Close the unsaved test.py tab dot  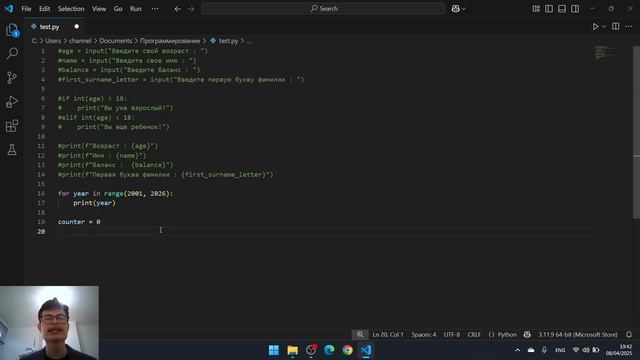point(76,27)
